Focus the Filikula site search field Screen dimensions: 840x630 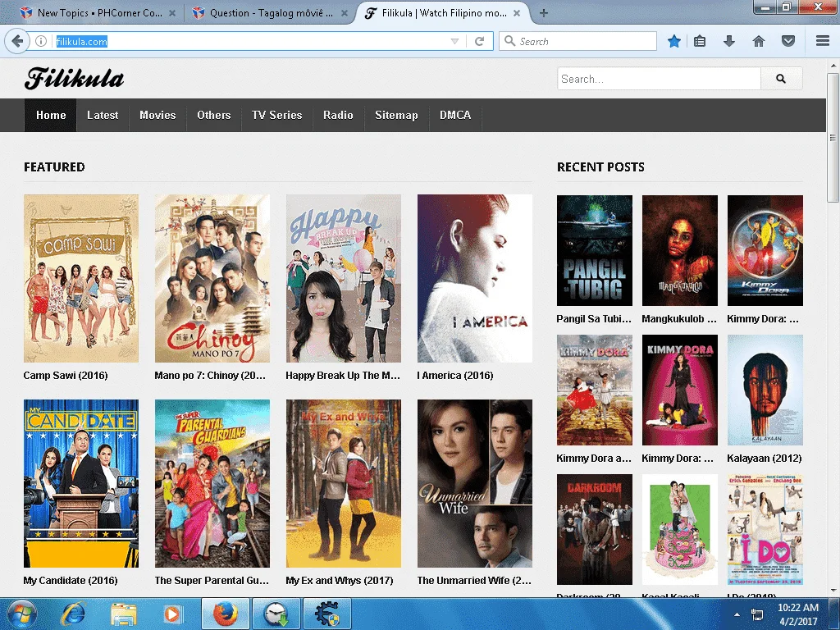point(659,79)
